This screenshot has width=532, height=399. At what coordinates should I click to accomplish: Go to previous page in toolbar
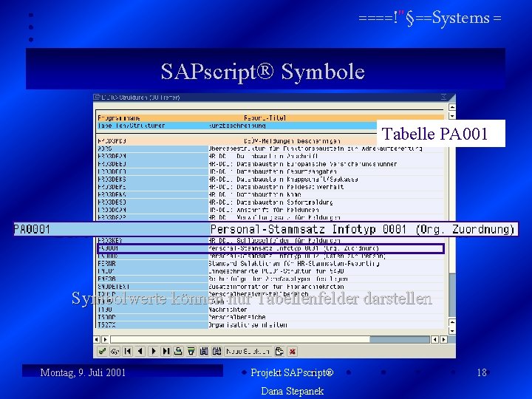[x=140, y=351]
